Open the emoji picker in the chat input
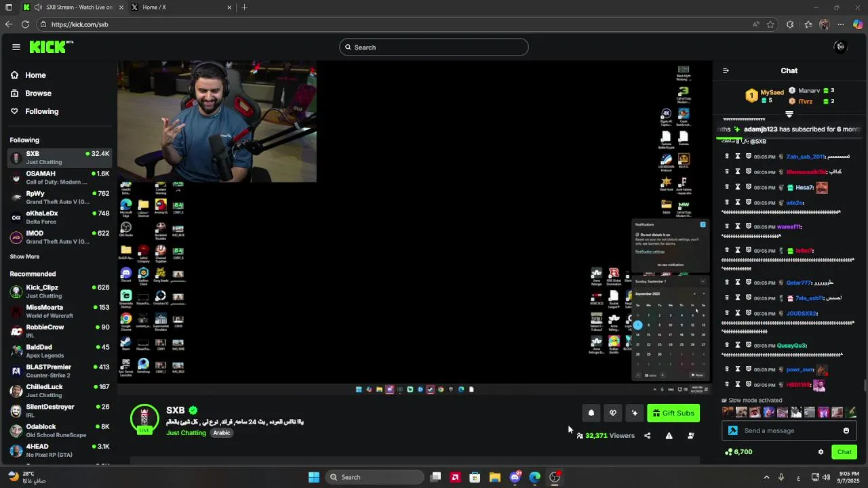This screenshot has height=488, width=868. pyautogui.click(x=846, y=431)
